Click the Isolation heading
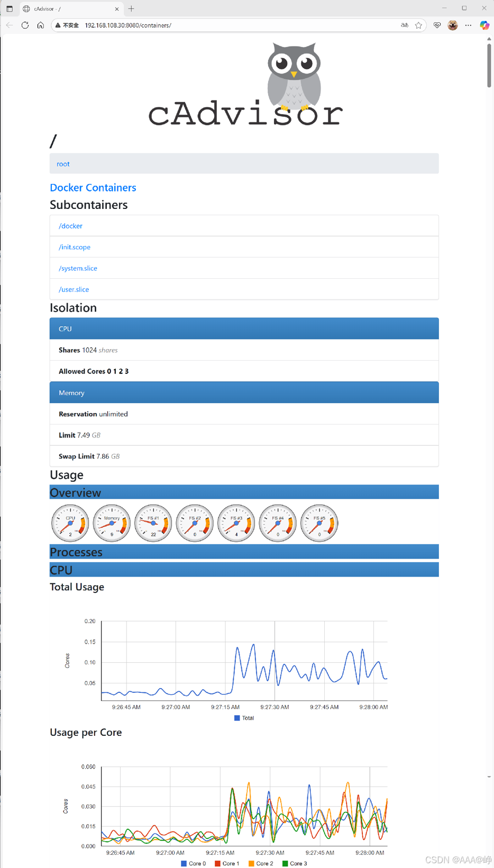 [73, 308]
